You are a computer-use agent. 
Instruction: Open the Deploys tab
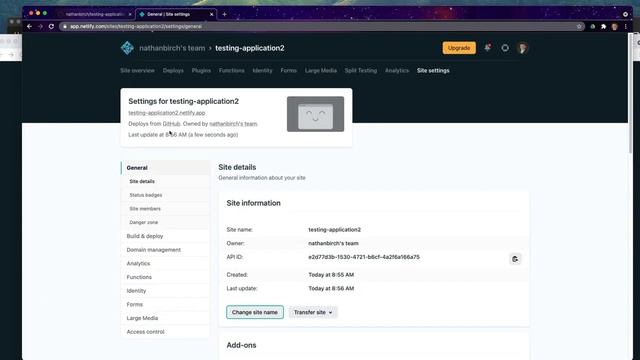(173, 70)
